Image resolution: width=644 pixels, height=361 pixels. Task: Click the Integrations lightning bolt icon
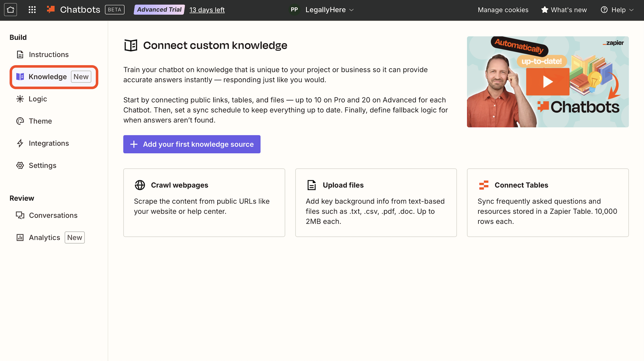pos(20,143)
